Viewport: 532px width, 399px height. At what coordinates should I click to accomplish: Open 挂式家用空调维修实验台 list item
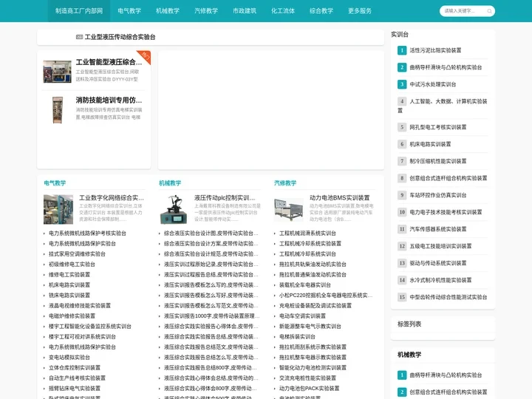tap(77, 253)
